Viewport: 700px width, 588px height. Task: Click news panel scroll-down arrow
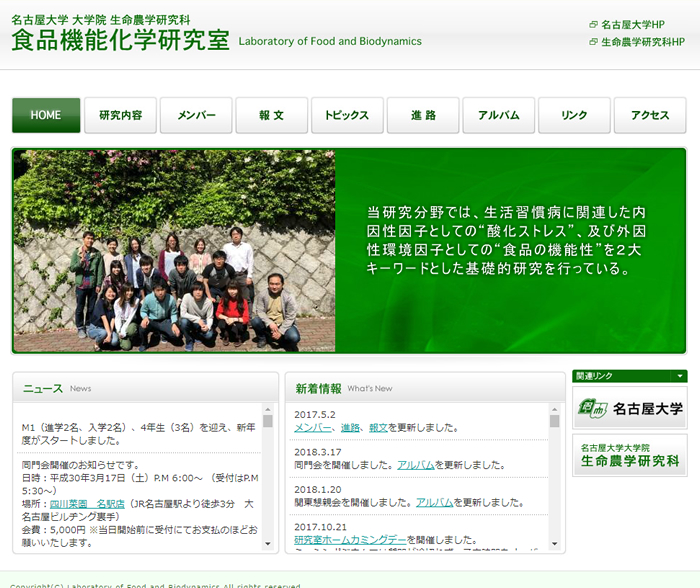click(x=267, y=544)
